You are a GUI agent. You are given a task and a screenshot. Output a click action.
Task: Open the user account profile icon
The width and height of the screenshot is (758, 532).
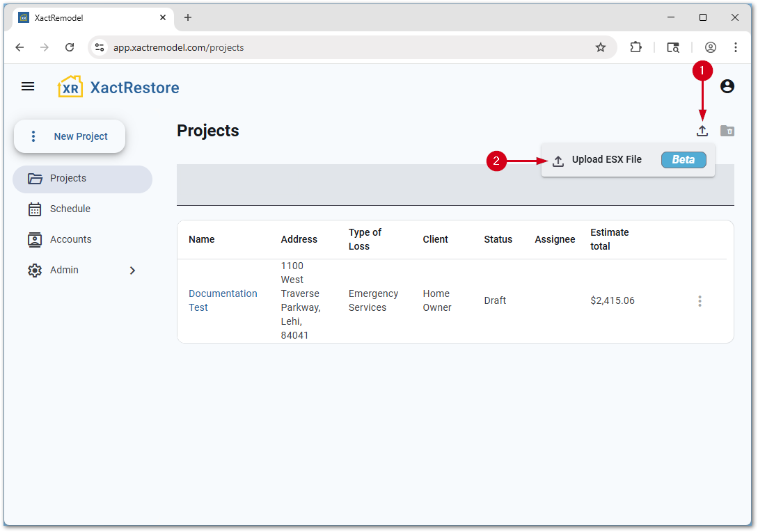pos(727,86)
